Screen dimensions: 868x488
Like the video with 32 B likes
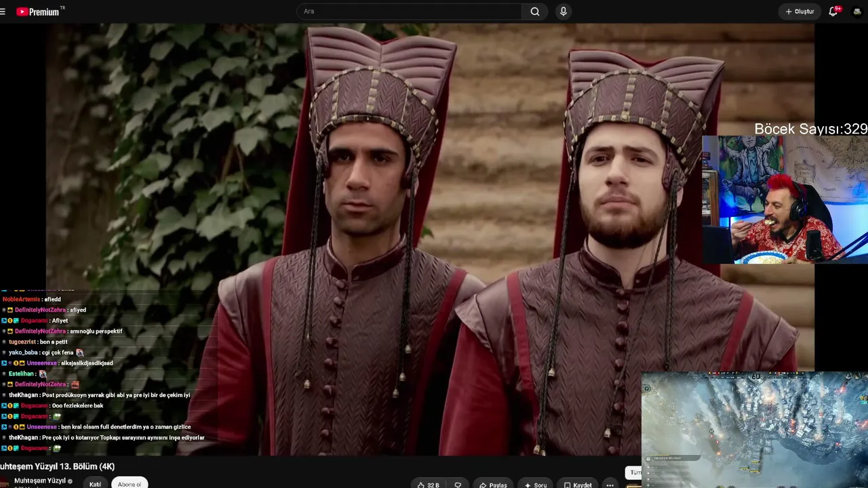click(429, 485)
